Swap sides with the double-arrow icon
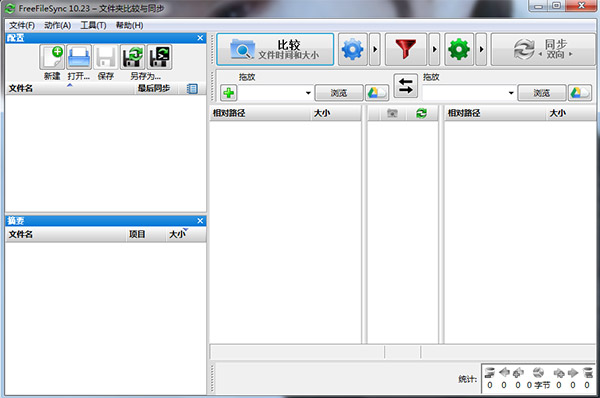This screenshot has height=398, width=600. 406,86
